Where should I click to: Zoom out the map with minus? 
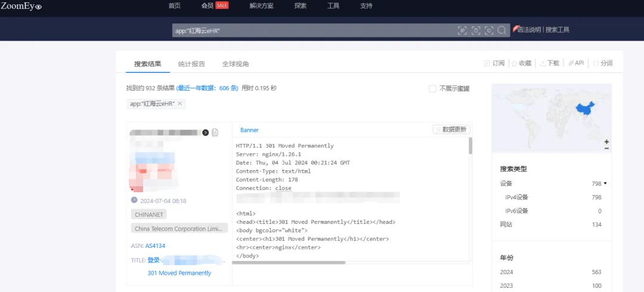click(606, 148)
